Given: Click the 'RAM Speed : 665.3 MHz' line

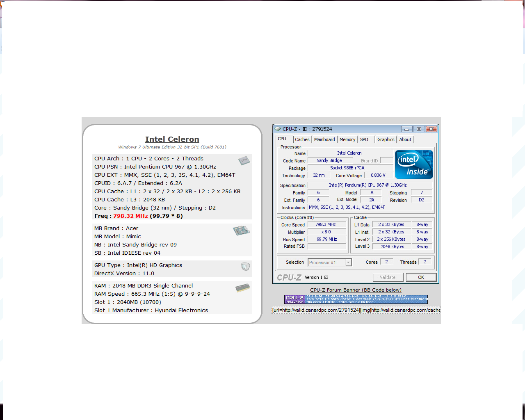Looking at the screenshot, I should [152, 294].
